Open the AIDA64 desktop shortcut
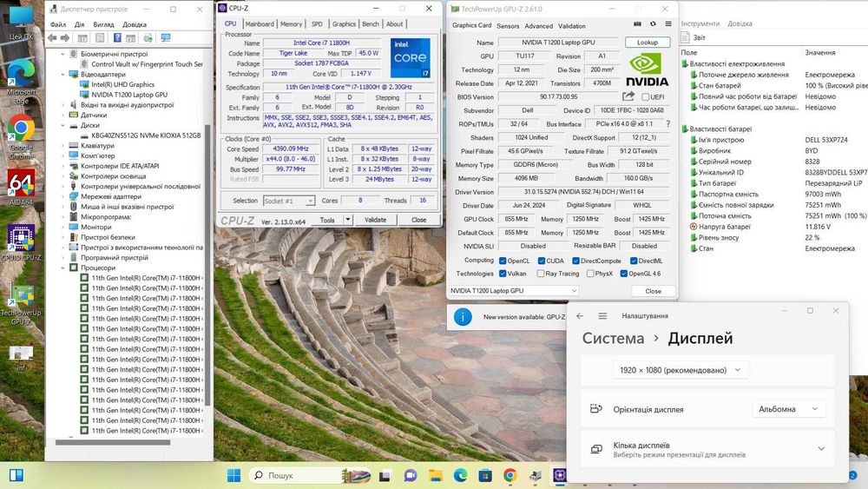Image resolution: width=868 pixels, height=489 pixels. 21,188
